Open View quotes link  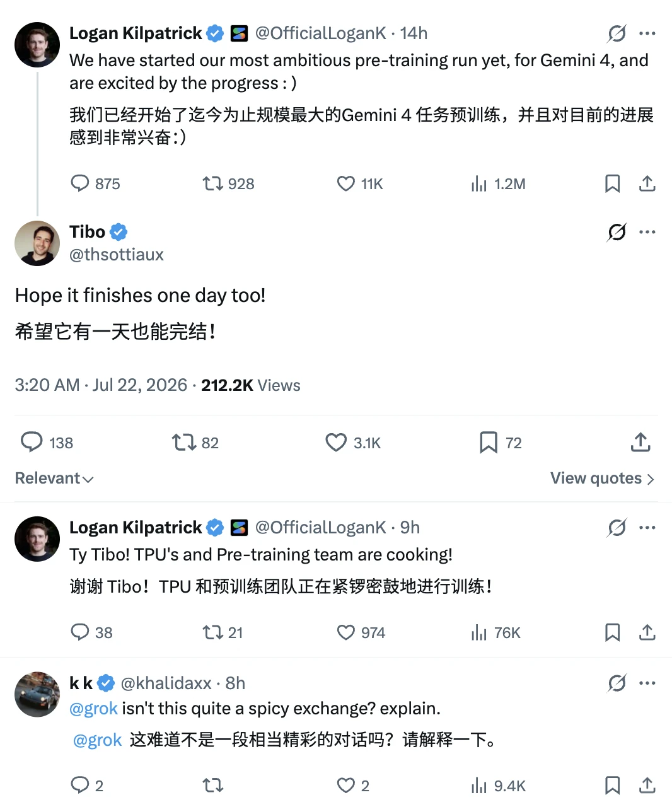pyautogui.click(x=603, y=479)
